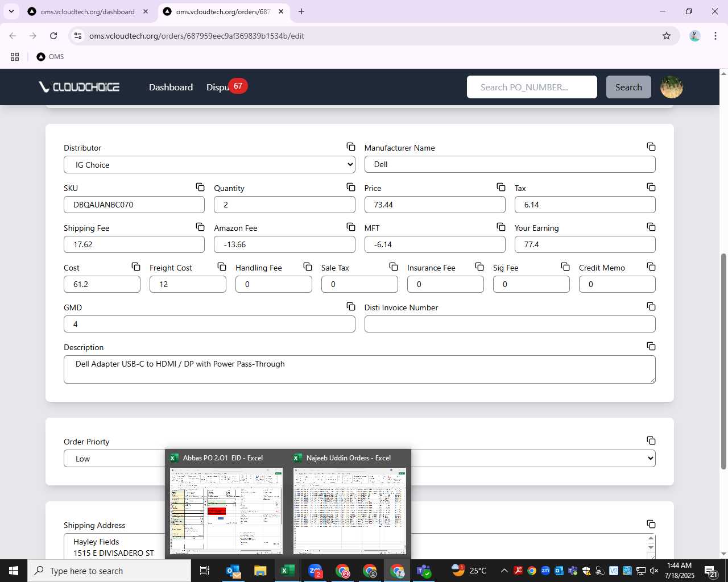Click the SKU field DBQAUANBC070
This screenshot has width=728, height=582.
[134, 205]
